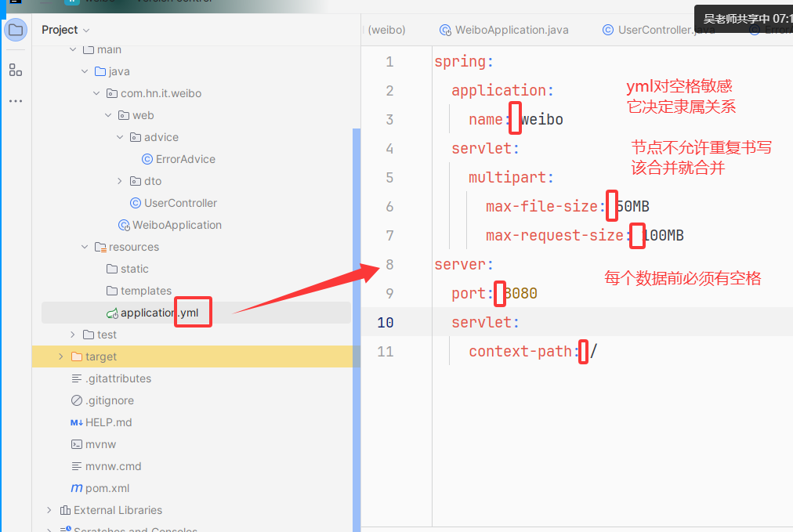This screenshot has height=532, width=793.
Task: Click WeiboApplication runnable class icon
Action: click(x=124, y=225)
